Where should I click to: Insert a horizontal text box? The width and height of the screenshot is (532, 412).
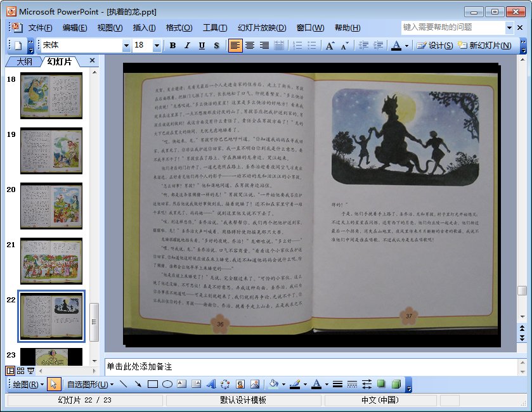(182, 384)
